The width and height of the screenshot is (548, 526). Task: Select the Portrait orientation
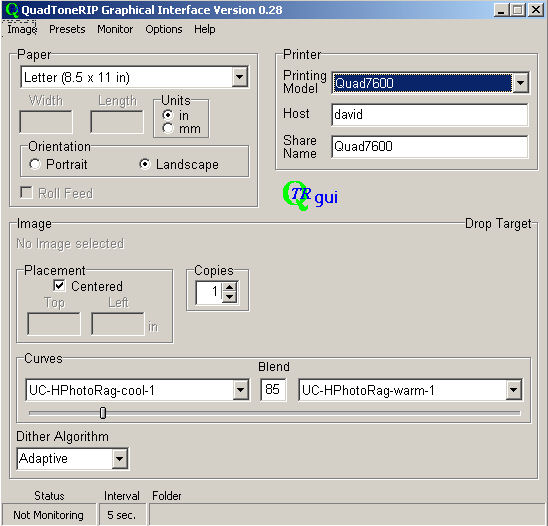coord(35,164)
